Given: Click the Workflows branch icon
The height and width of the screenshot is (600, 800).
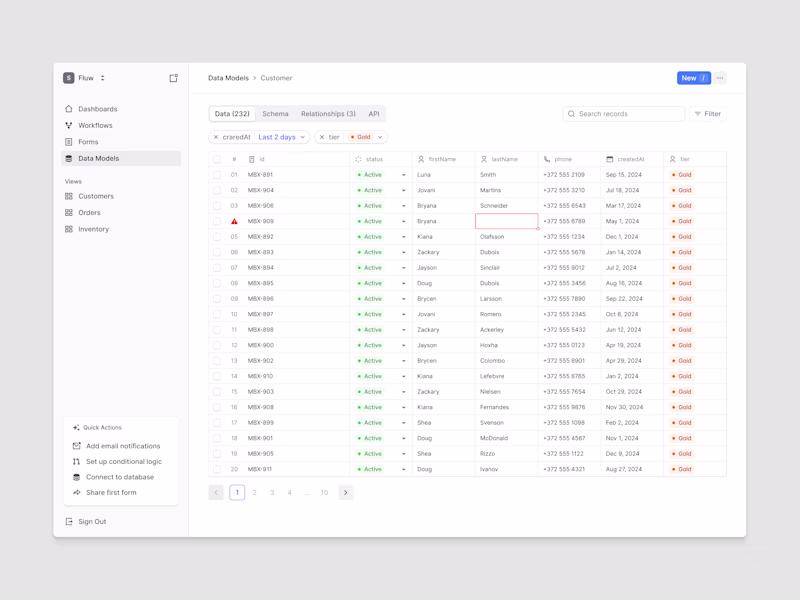Looking at the screenshot, I should coord(69,126).
